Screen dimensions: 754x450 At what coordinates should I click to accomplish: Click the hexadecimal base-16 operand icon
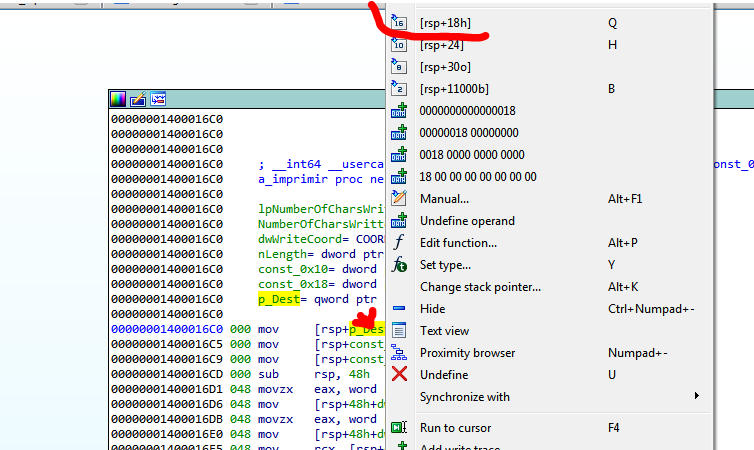click(x=399, y=22)
